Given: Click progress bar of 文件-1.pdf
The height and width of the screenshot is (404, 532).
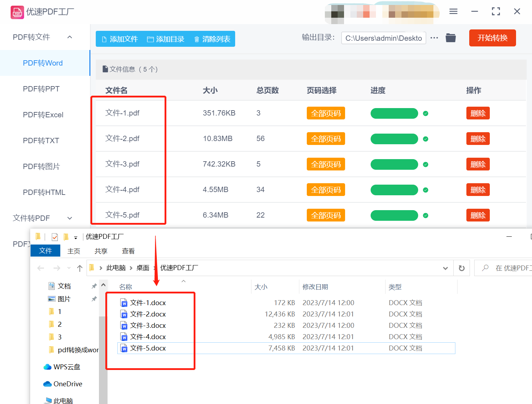Looking at the screenshot, I should [x=394, y=113].
